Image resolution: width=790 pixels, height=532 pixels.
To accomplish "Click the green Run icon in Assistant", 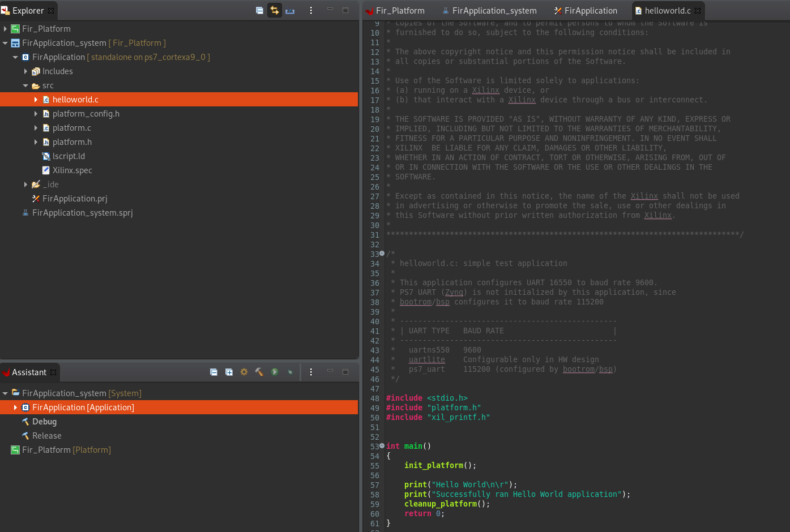I will [x=275, y=372].
